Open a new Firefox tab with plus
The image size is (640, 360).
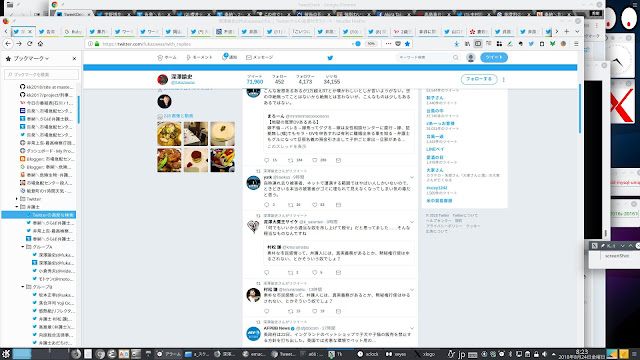pos(567,31)
